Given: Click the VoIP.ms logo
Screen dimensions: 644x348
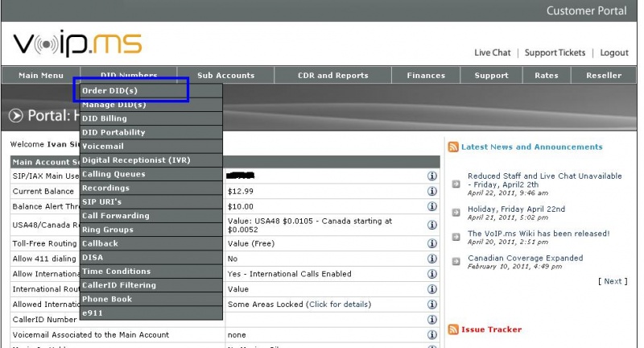Looking at the screenshot, I should tap(77, 43).
